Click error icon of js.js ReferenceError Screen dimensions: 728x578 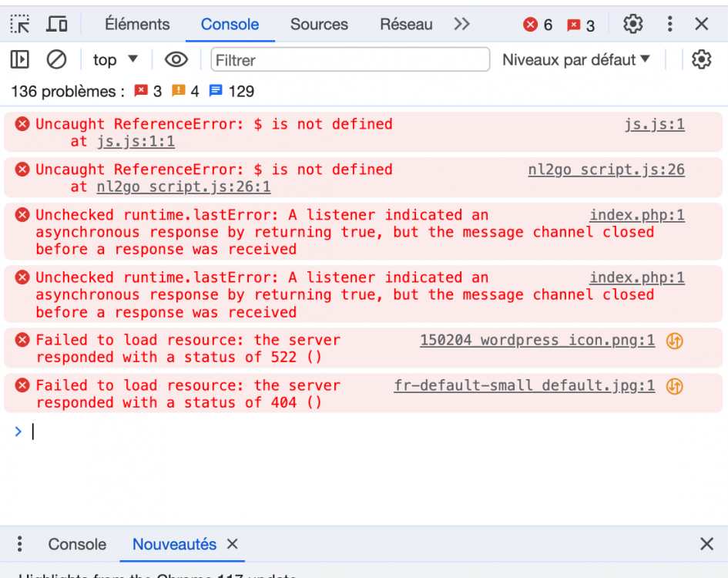point(22,124)
